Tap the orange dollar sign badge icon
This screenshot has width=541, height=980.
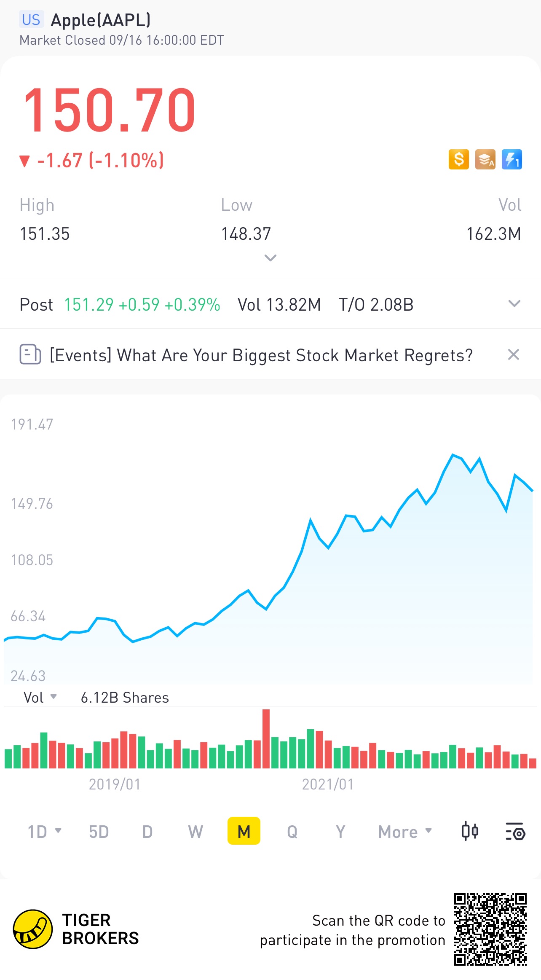coord(458,160)
